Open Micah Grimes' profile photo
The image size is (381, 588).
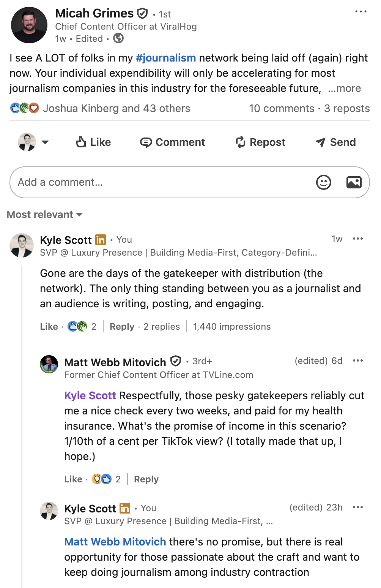click(29, 25)
